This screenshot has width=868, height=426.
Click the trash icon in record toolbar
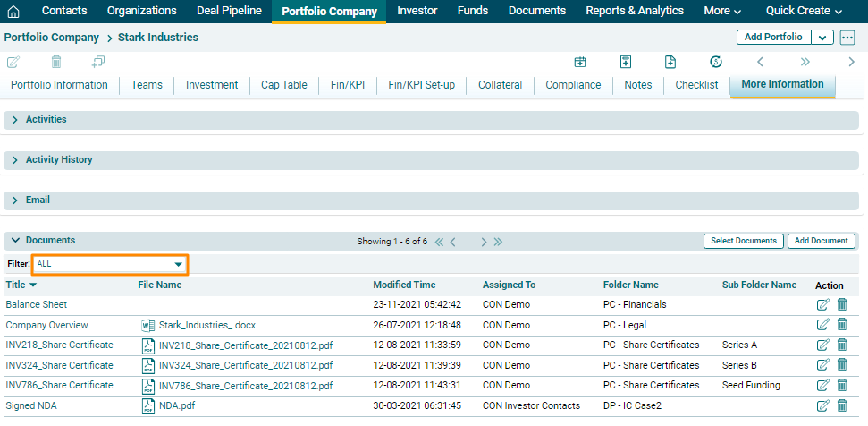[x=56, y=62]
